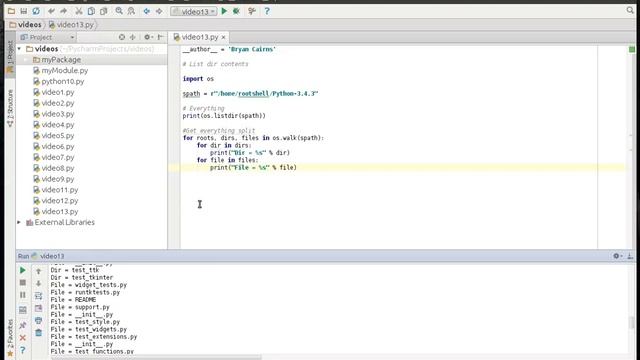Select the myPackage folder in tree
This screenshot has height=360, width=640.
(57, 60)
